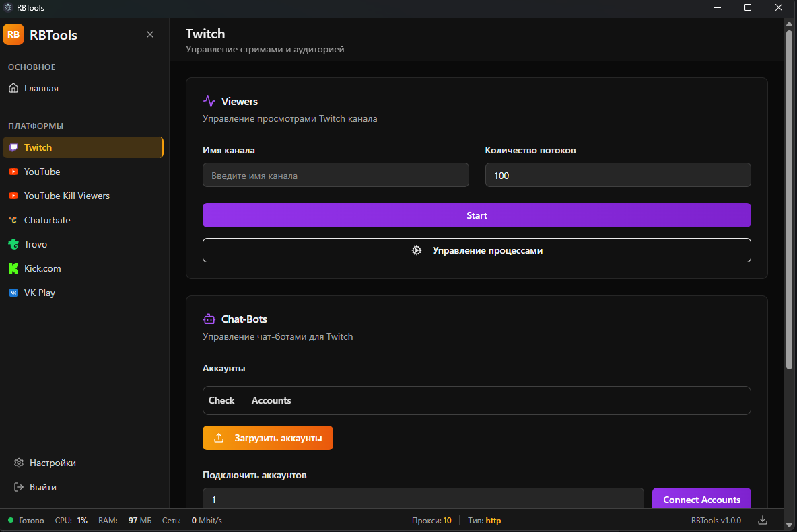Click the Chat-Bots robot icon
Viewport: 797px width, 532px height.
[x=209, y=319]
